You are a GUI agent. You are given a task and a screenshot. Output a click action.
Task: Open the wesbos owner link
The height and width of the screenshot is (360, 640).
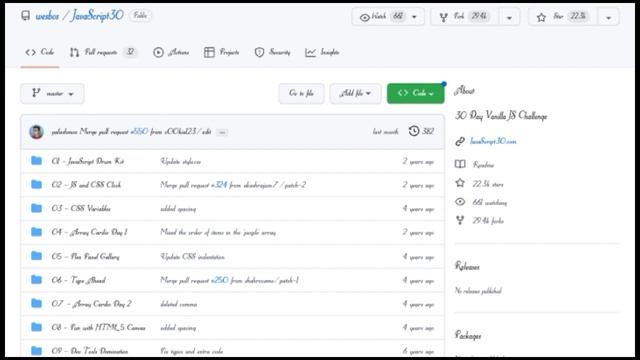[47, 16]
